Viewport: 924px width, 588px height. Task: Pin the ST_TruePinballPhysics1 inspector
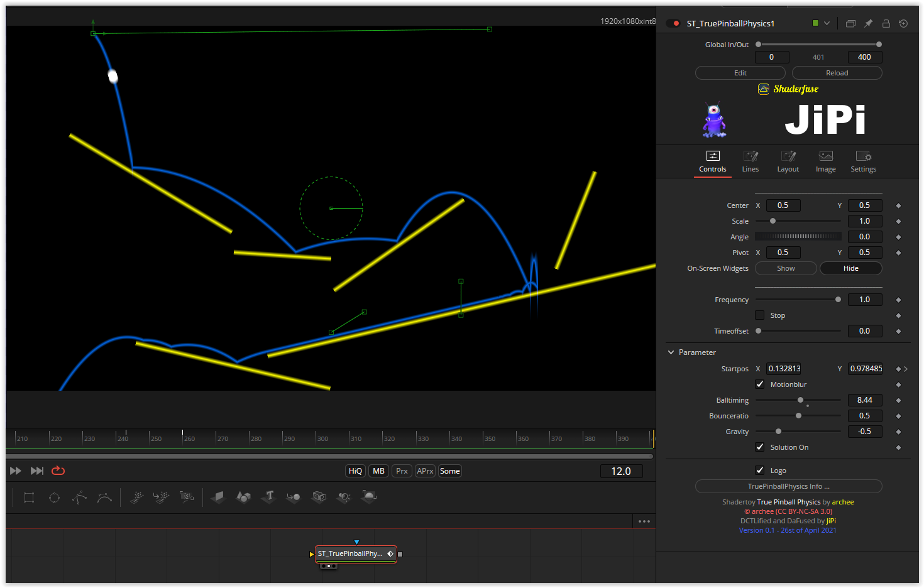point(868,23)
